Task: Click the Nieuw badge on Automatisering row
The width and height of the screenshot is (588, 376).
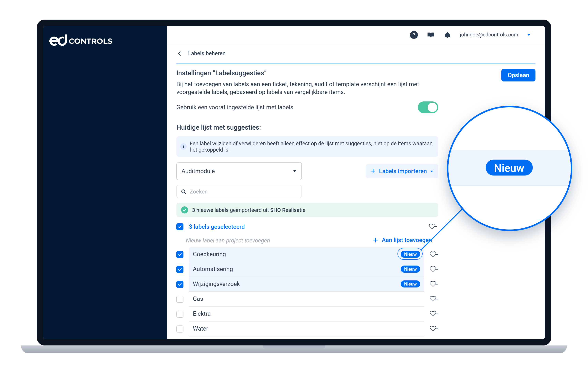Action: 410,269
